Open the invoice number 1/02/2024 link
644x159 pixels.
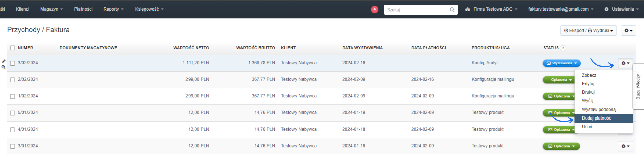coord(28,96)
